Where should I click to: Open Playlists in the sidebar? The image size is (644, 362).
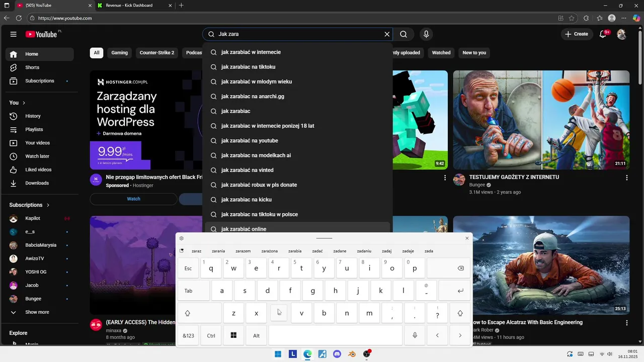[x=40, y=130]
